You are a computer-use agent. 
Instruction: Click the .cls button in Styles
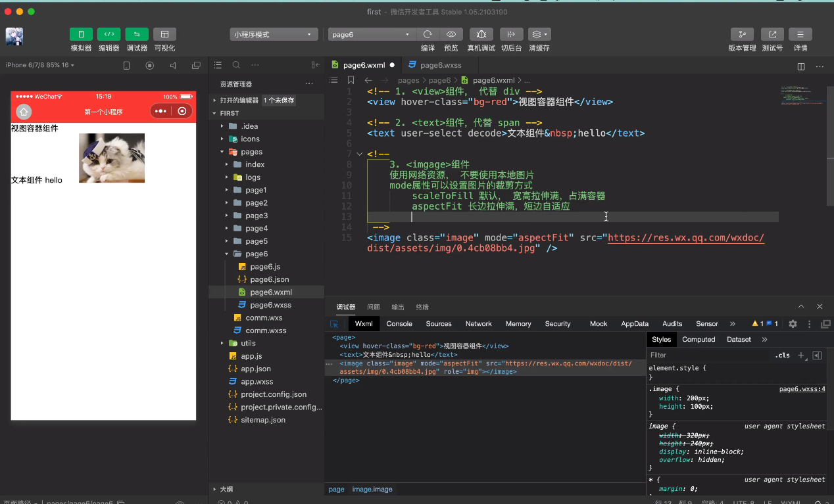coord(782,355)
